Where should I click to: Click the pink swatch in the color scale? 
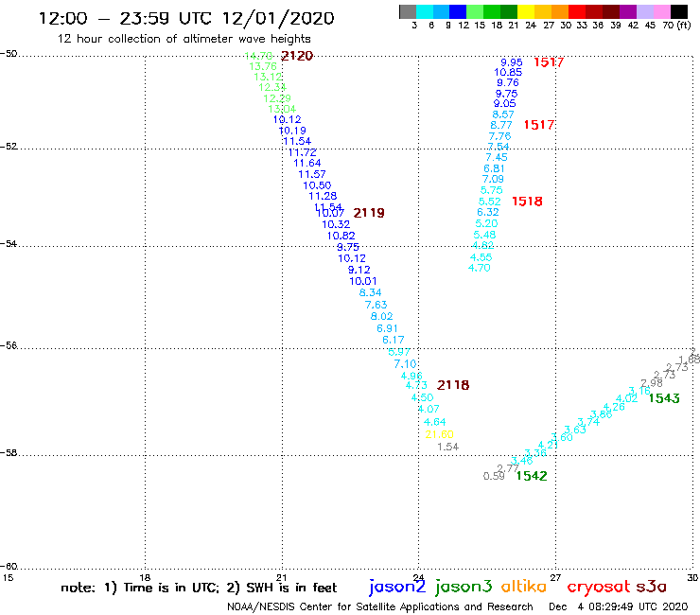(662, 11)
